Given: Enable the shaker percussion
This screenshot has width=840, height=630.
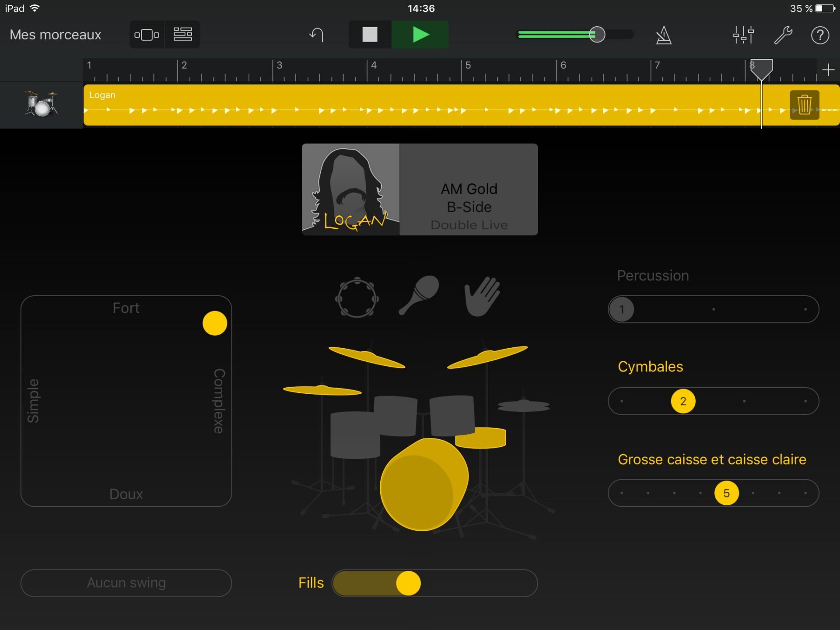Looking at the screenshot, I should [419, 295].
